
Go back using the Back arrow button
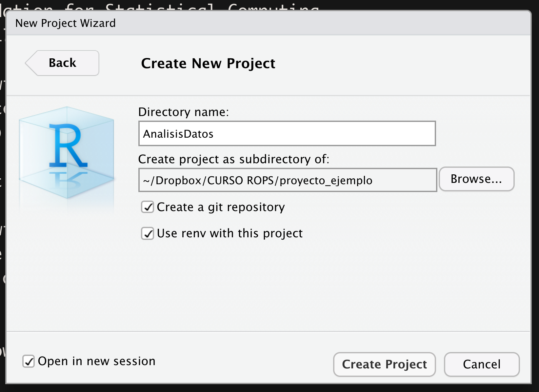coord(62,63)
